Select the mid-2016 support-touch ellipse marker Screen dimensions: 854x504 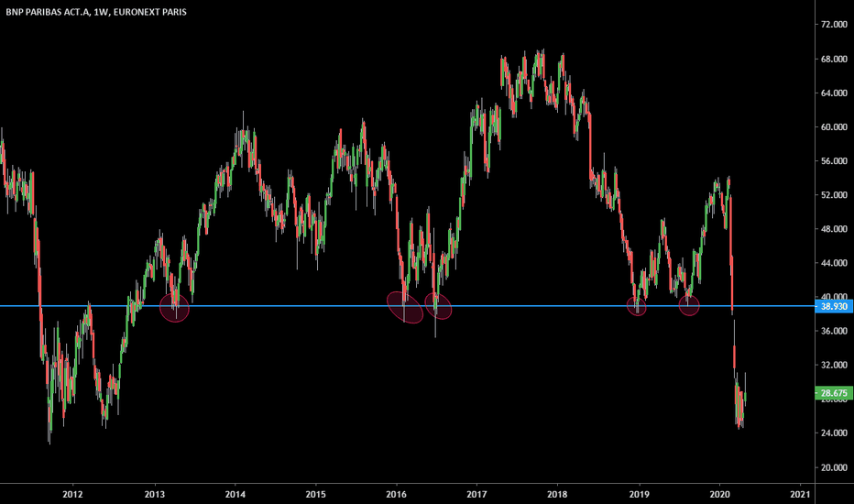point(438,306)
